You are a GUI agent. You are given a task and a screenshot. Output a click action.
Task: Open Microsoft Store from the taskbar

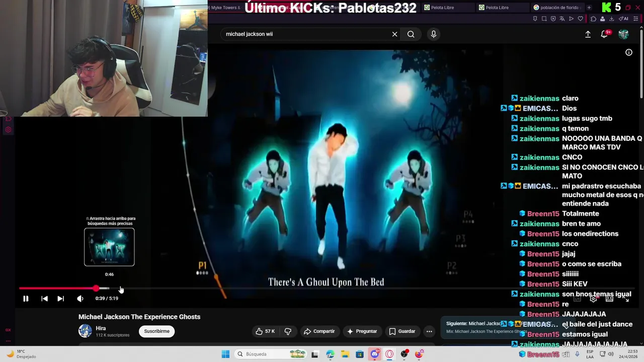360,354
